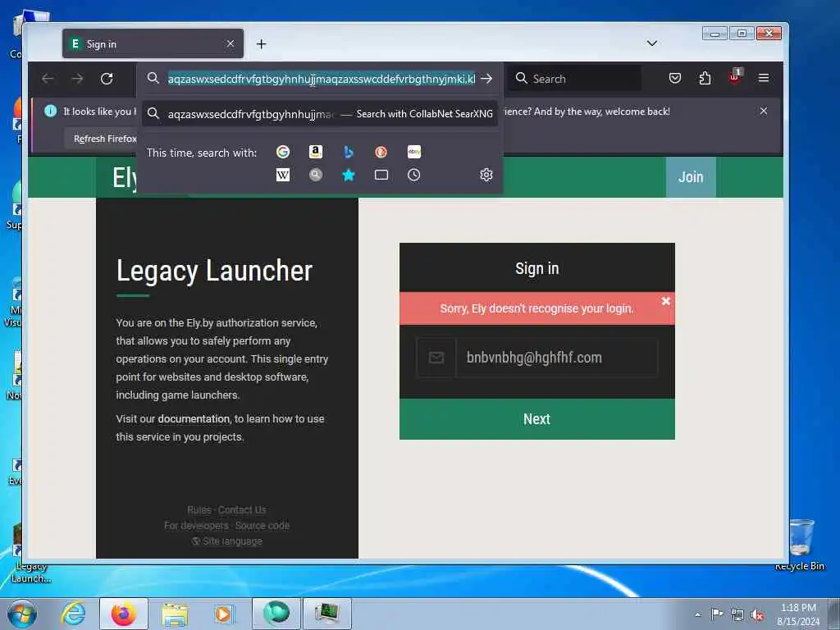Search this time with eBay
This screenshot has height=630, width=840.
(414, 152)
